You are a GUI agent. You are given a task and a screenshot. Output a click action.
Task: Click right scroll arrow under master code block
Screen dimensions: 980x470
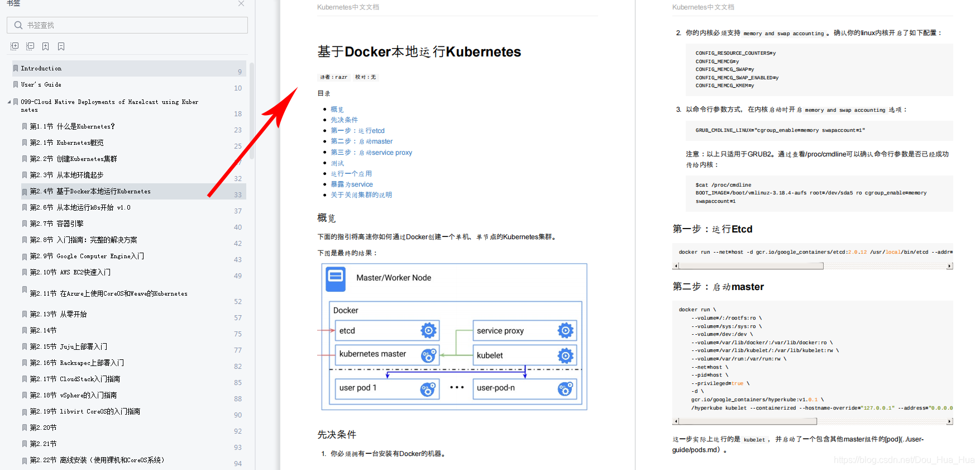[949, 421]
